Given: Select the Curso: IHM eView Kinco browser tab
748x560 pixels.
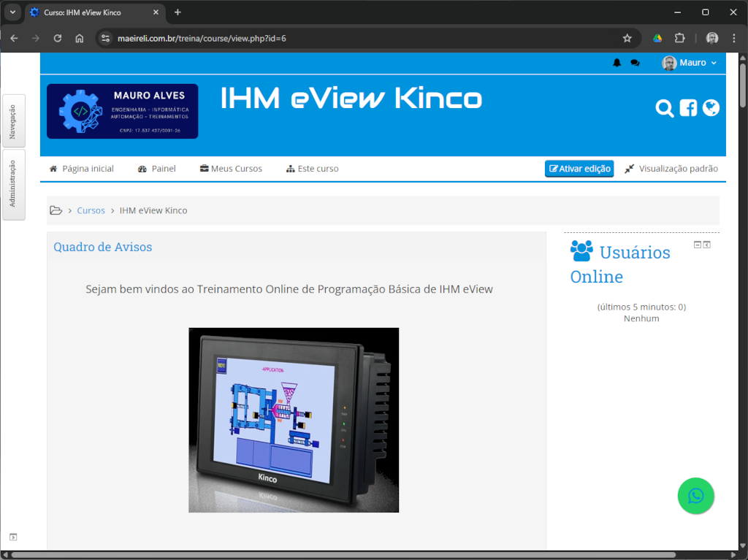Looking at the screenshot, I should 94,12.
